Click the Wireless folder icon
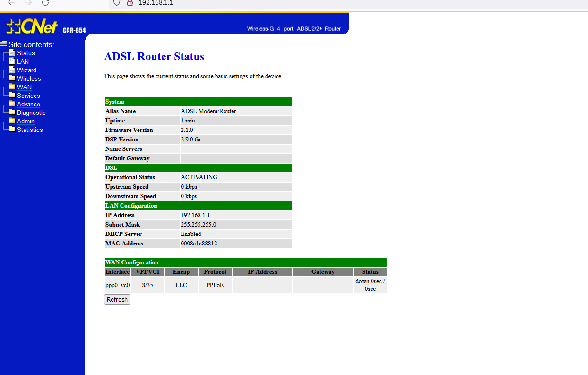The height and width of the screenshot is (375, 588). (x=12, y=78)
